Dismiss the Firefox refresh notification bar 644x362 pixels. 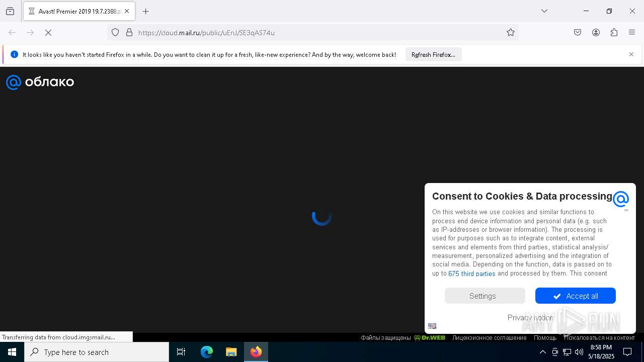(631, 54)
